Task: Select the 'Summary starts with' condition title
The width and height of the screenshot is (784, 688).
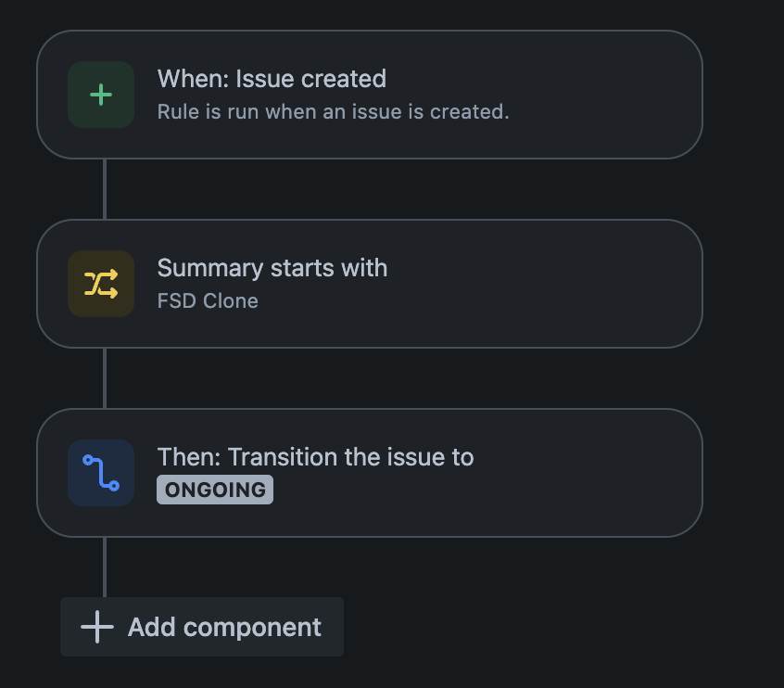Action: pyautogui.click(x=272, y=268)
